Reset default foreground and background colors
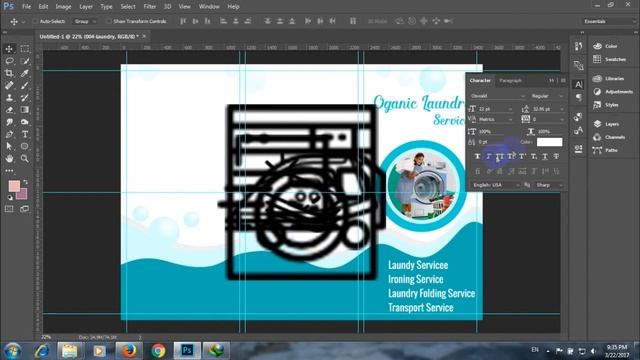 click(x=10, y=198)
